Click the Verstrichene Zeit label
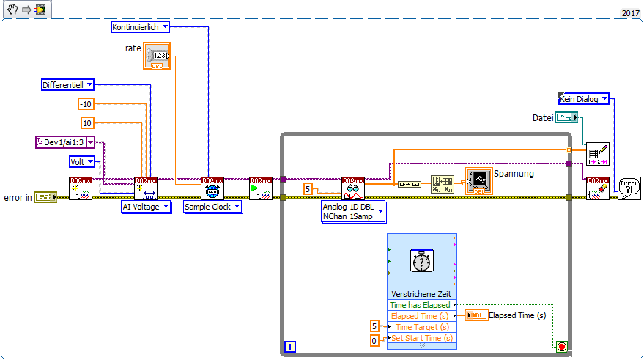 tap(421, 294)
